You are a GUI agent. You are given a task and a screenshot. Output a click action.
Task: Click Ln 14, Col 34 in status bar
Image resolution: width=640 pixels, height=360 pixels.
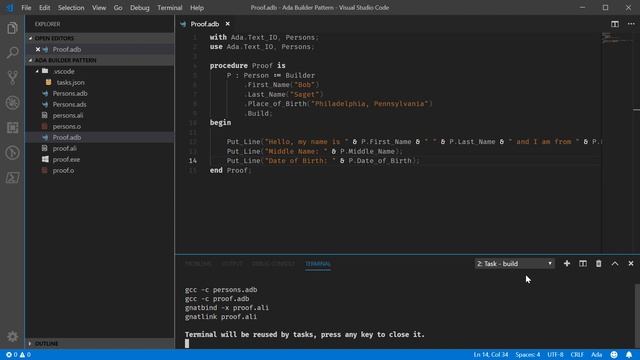click(491, 355)
